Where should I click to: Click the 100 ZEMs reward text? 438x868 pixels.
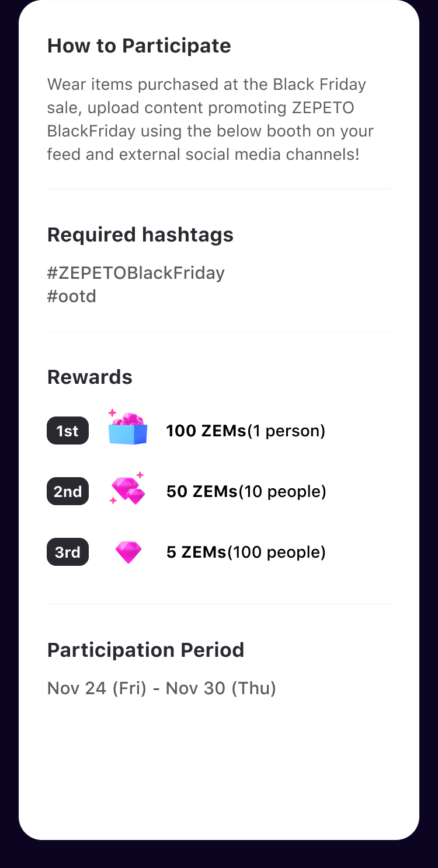point(207,431)
